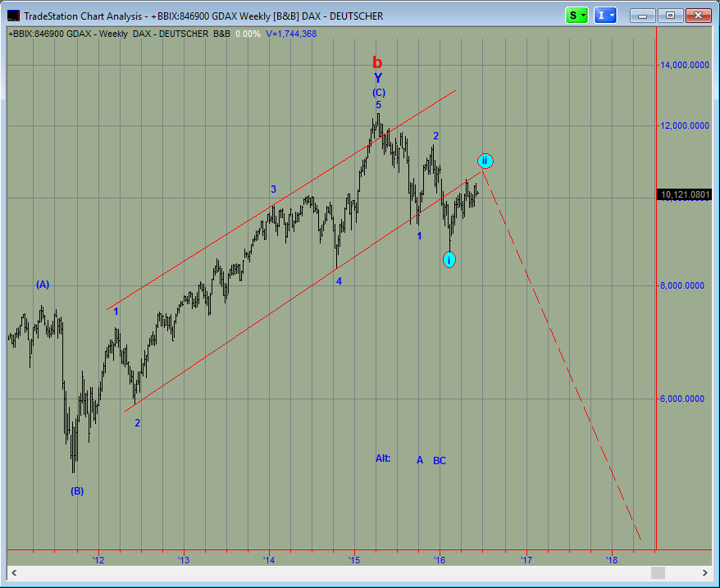Select the 'BC' alternate count label

(x=440, y=461)
